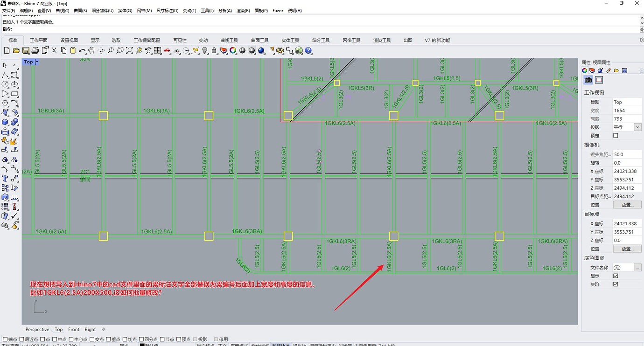This screenshot has height=346, width=644.
Task: Switch to the Perspective viewport tab
Action: (x=37, y=329)
